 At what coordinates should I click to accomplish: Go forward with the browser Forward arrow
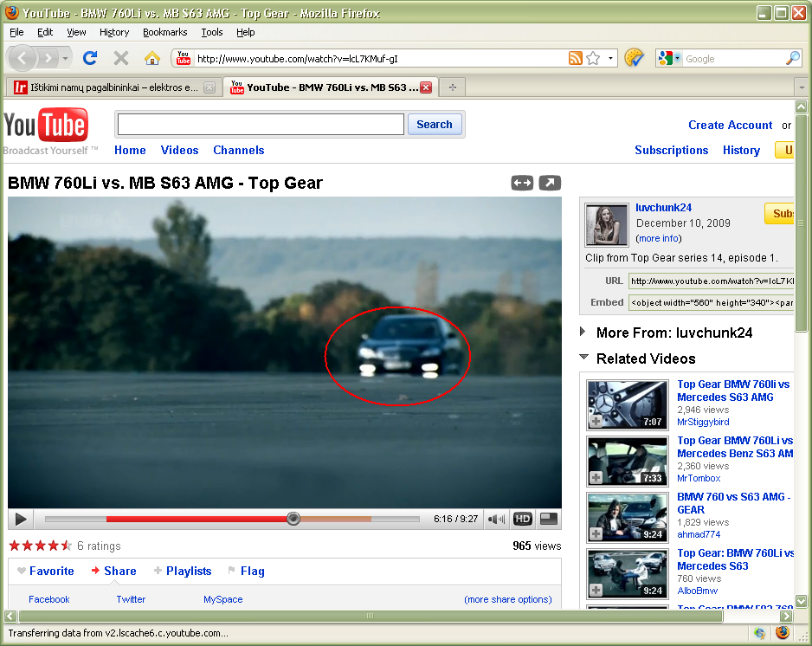pos(48,58)
